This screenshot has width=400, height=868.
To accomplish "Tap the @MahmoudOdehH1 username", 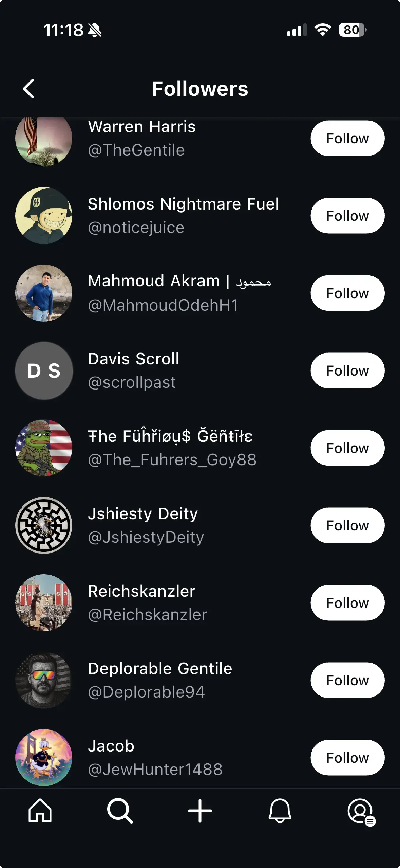I will click(163, 305).
